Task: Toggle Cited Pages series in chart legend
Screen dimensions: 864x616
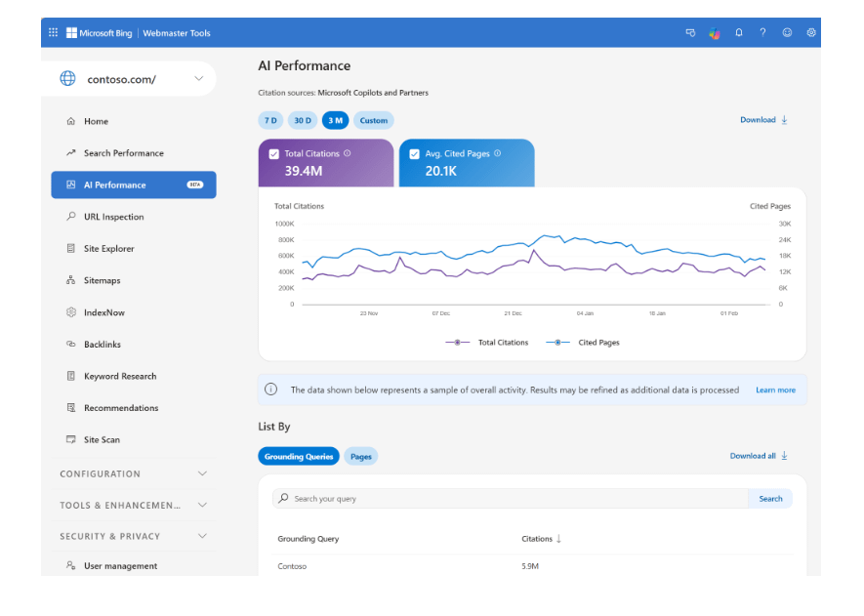Action: pos(583,343)
